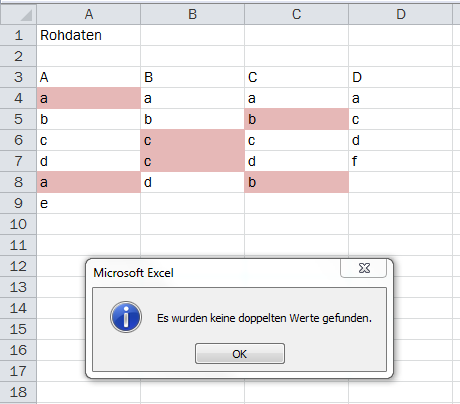
Task: Select column B header
Action: click(x=193, y=15)
